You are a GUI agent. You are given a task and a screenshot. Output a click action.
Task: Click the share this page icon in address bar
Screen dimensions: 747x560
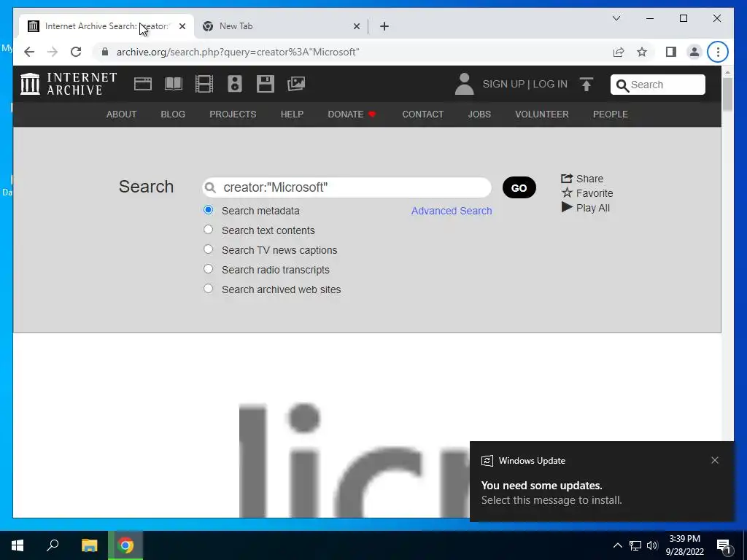(x=619, y=52)
